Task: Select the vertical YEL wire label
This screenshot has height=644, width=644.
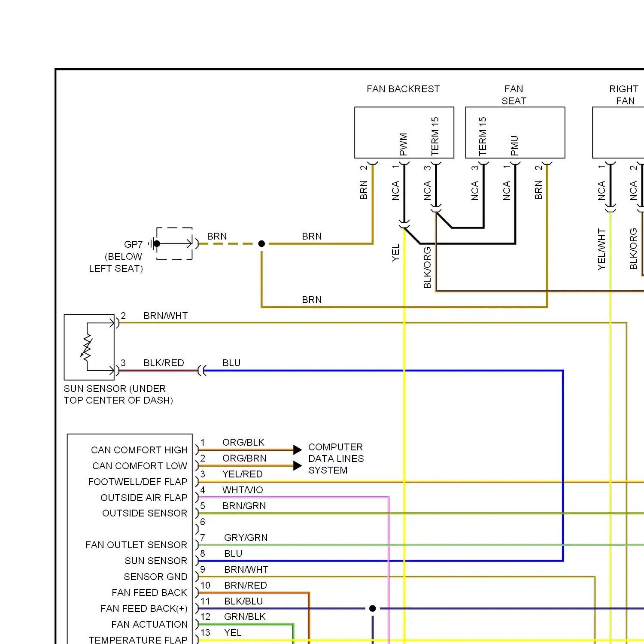Action: click(395, 253)
